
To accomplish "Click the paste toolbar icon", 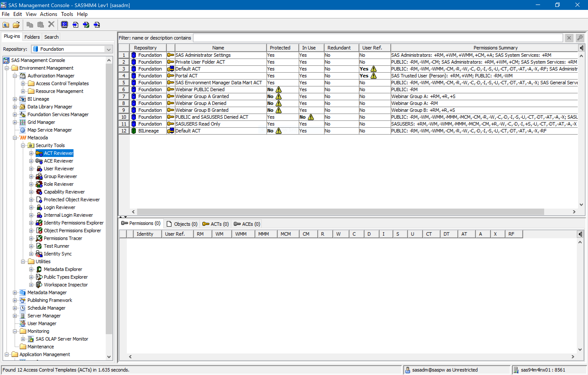I will click(41, 25).
